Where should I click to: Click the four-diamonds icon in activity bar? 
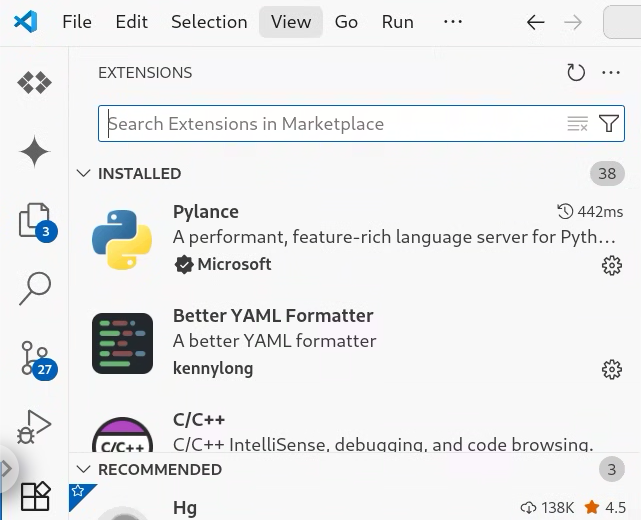35,83
